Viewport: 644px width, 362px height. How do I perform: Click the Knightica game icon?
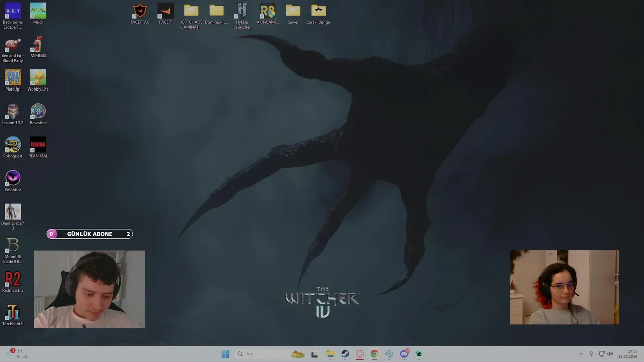click(x=13, y=181)
